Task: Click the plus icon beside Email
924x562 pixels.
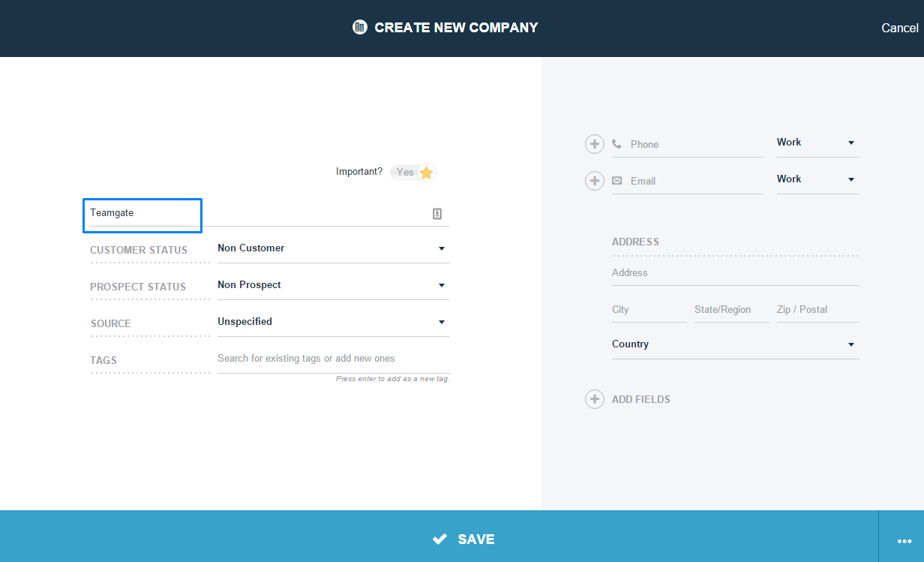Action: click(x=595, y=181)
